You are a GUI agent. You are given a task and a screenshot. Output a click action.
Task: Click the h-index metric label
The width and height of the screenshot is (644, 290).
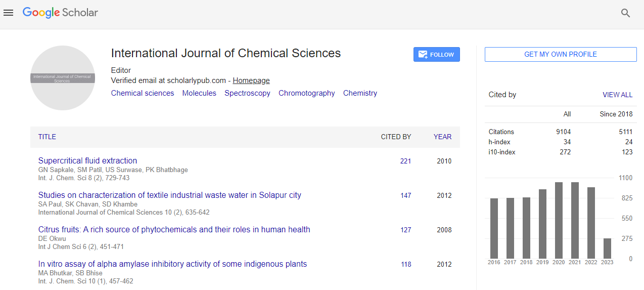point(499,142)
